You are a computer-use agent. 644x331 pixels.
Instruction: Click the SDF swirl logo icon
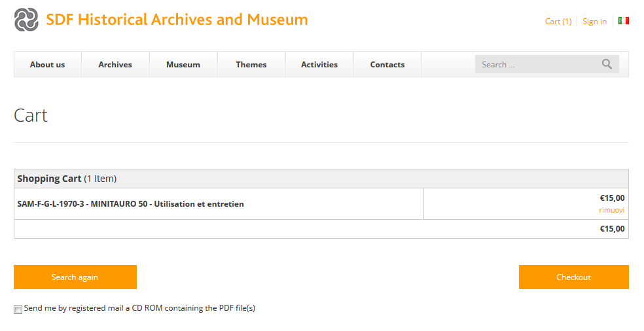point(26,20)
